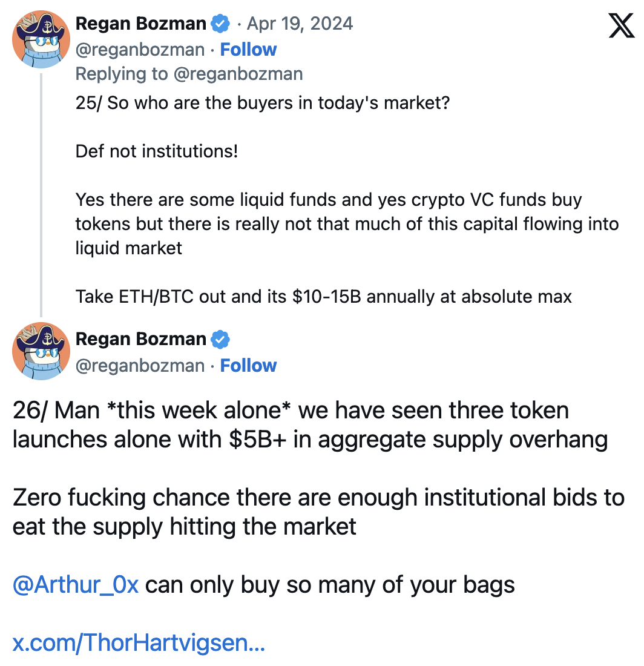Open the x.com/ThorHartvigsen… link

coord(139,643)
